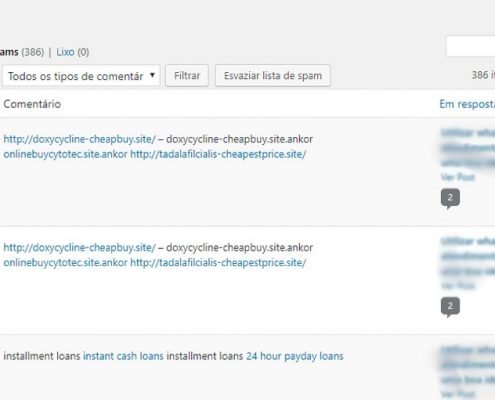This screenshot has height=400, width=495.
Task: Click first row's comment count bubble icon
Action: (450, 198)
